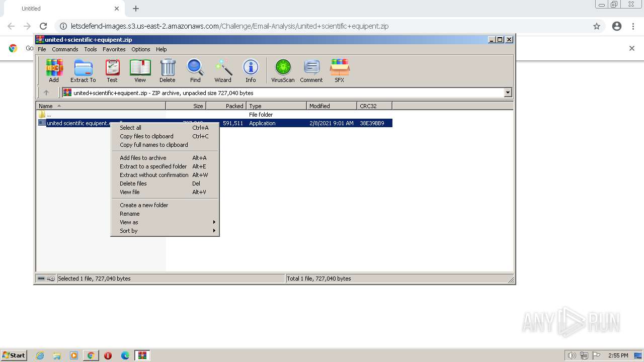644x362 pixels.
Task: Run the Test archive tool
Action: pyautogui.click(x=112, y=70)
